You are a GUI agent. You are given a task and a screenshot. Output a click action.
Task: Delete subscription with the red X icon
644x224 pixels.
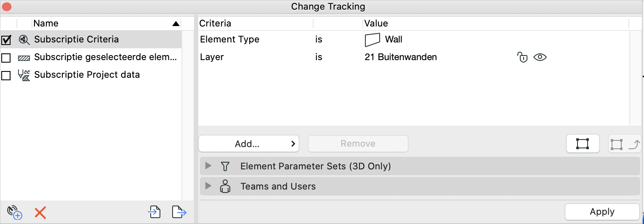coord(40,213)
